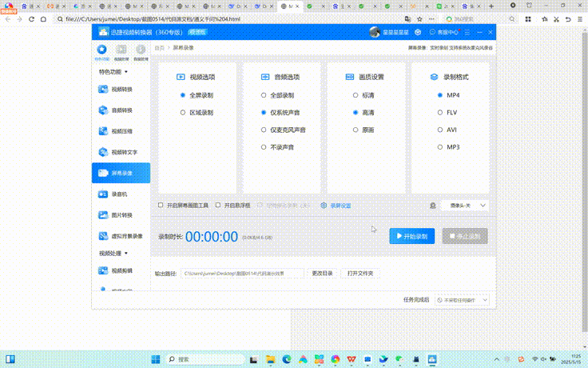Screen dimensions: 588x368
Task: Open 客服中心 in the title bar
Action: click(x=444, y=32)
